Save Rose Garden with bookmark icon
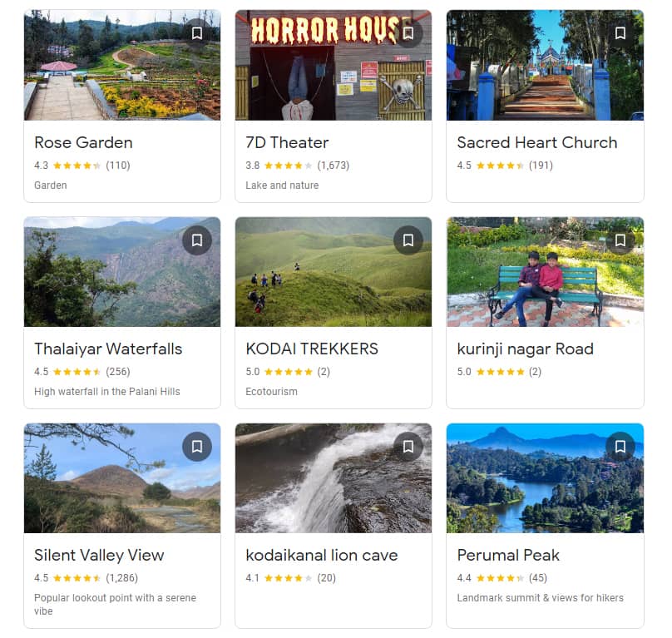Image resolution: width=672 pixels, height=638 pixels. tap(197, 33)
